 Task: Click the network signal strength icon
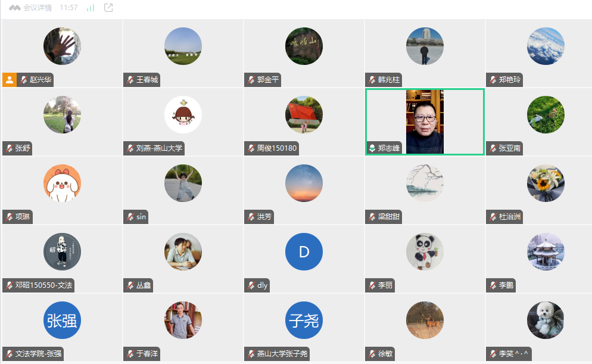coord(91,8)
